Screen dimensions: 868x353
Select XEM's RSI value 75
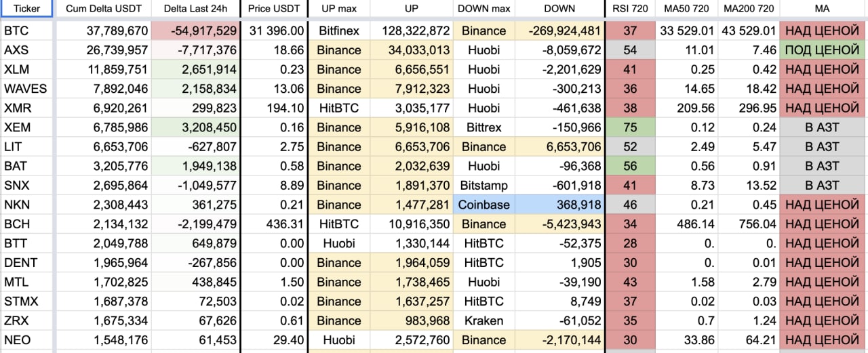pos(631,127)
